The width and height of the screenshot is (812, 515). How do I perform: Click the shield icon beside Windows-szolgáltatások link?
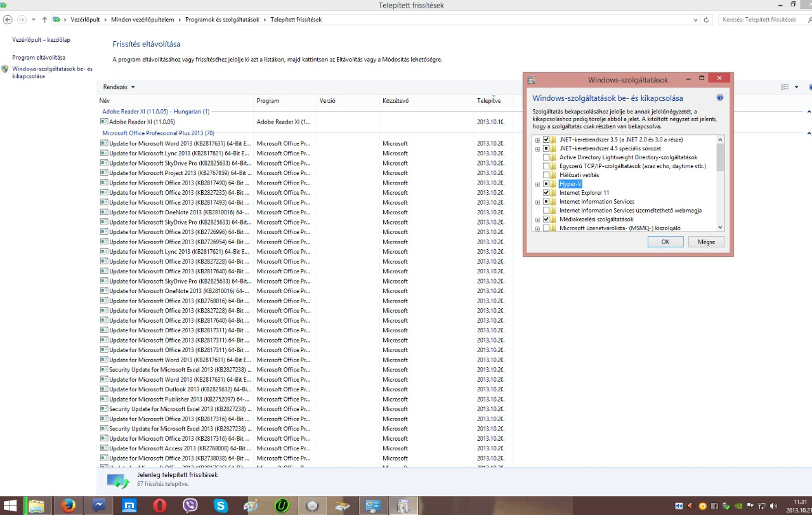5,69
